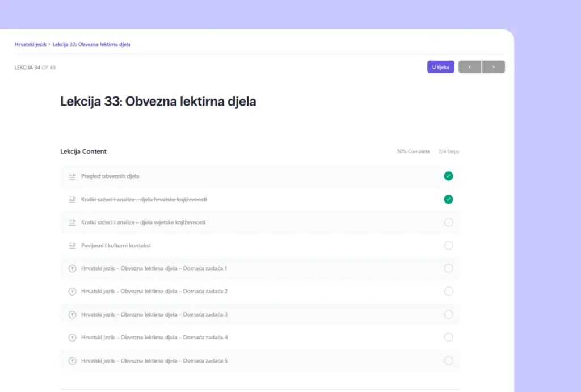Open Lekcija 33 breadcrumb link
The height and width of the screenshot is (392, 581).
pyautogui.click(x=91, y=44)
